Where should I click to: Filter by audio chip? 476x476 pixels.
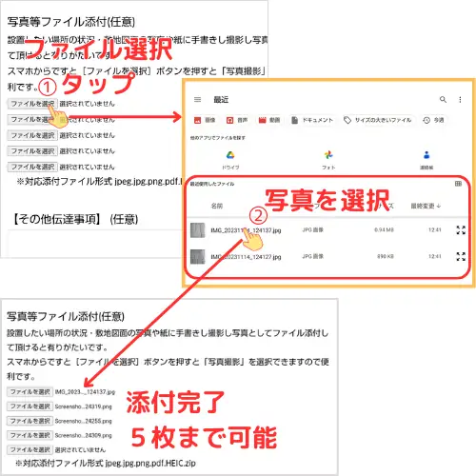237,120
